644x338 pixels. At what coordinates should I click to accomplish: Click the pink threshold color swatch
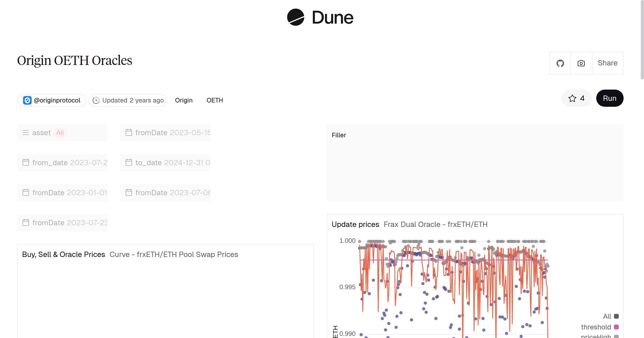point(616,327)
